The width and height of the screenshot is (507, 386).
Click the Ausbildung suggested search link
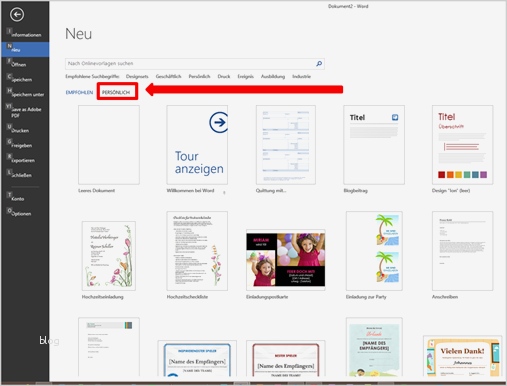[273, 76]
